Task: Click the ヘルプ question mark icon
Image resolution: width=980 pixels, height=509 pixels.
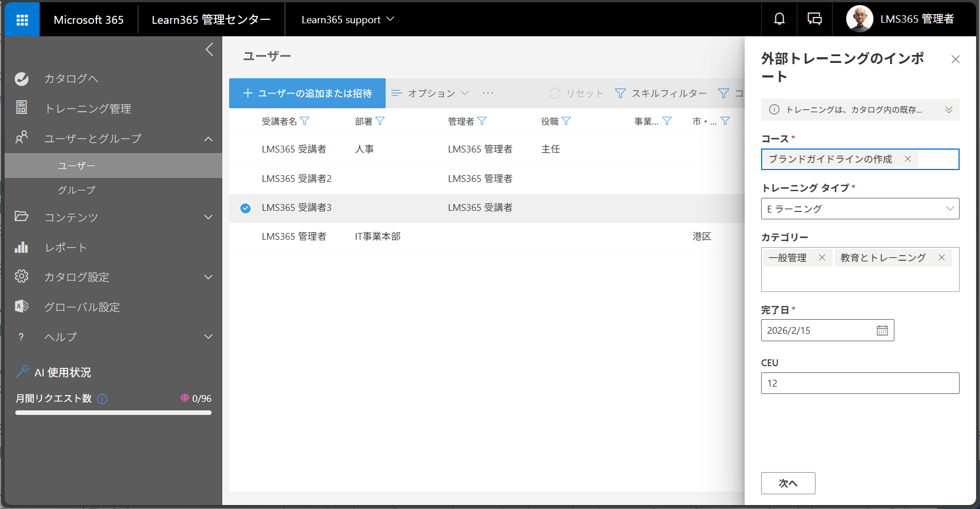Action: click(x=21, y=337)
